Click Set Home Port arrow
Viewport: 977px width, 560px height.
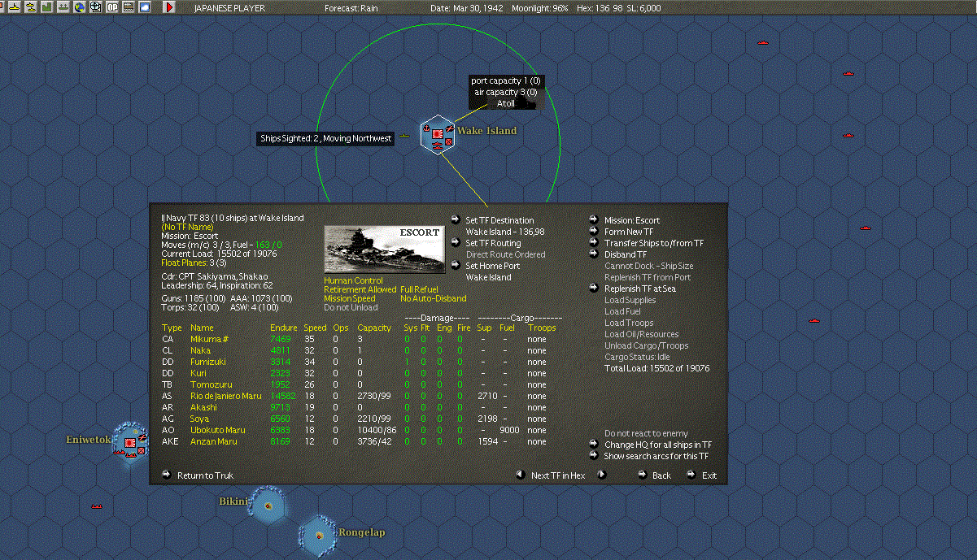[x=456, y=266]
